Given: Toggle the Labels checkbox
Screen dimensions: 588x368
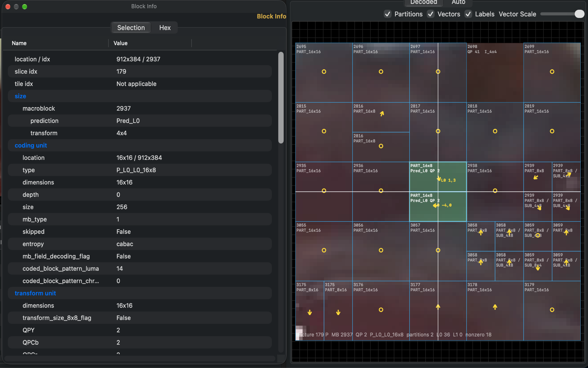Looking at the screenshot, I should (468, 14).
